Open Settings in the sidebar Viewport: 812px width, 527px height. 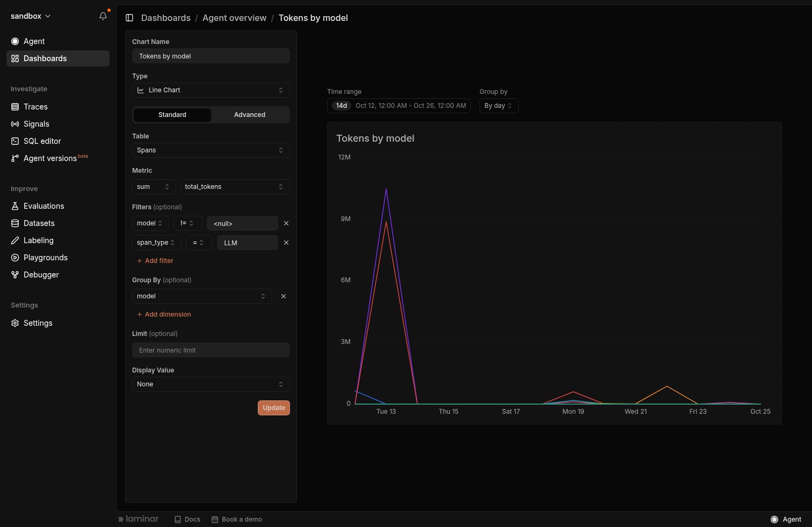pyautogui.click(x=58, y=323)
